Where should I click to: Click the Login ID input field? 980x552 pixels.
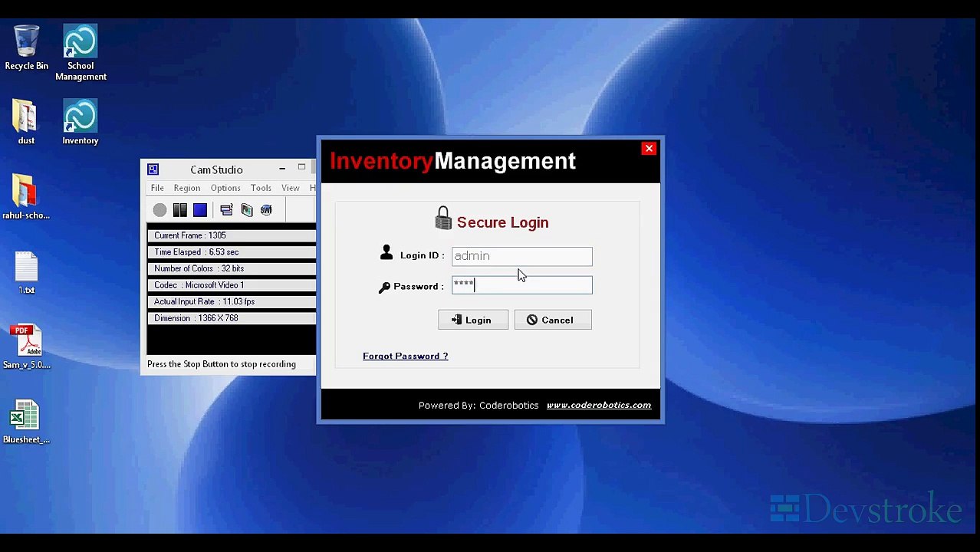521,256
